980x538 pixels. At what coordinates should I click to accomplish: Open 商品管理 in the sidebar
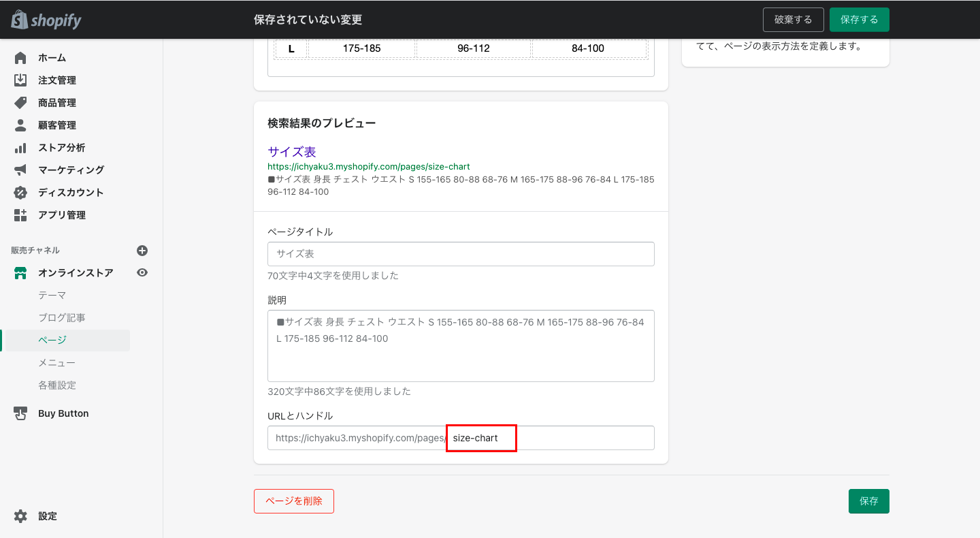57,103
